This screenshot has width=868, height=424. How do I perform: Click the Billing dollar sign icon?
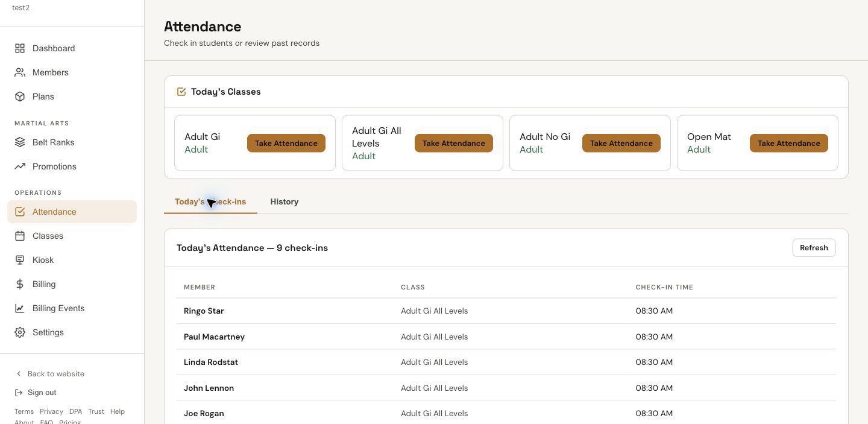pyautogui.click(x=20, y=284)
